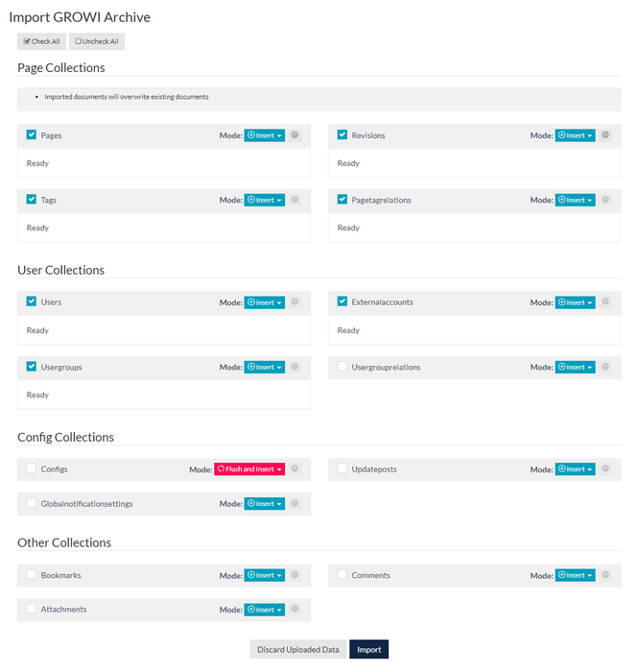Open settings gear for Pages collection
Screen dimensions: 638x672
pyautogui.click(x=295, y=135)
